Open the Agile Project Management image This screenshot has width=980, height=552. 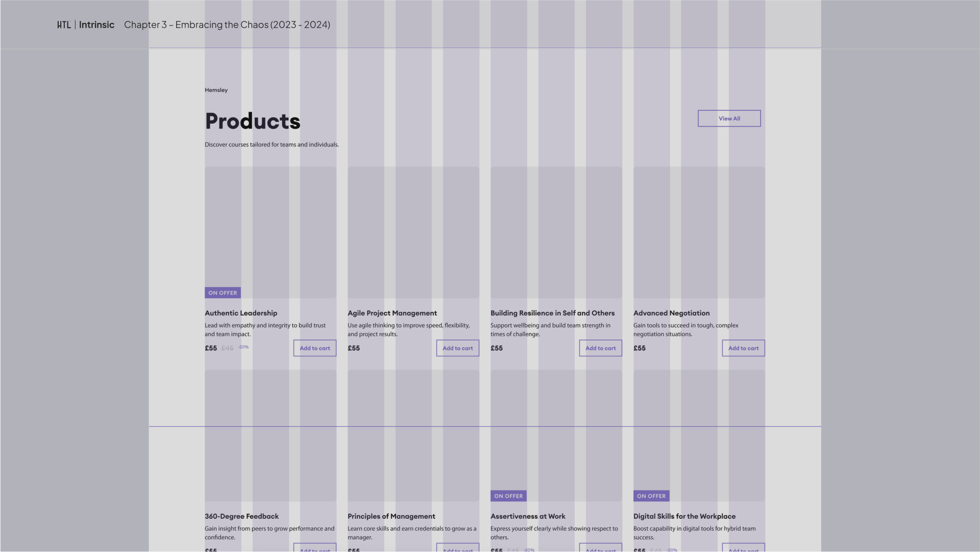(x=413, y=232)
